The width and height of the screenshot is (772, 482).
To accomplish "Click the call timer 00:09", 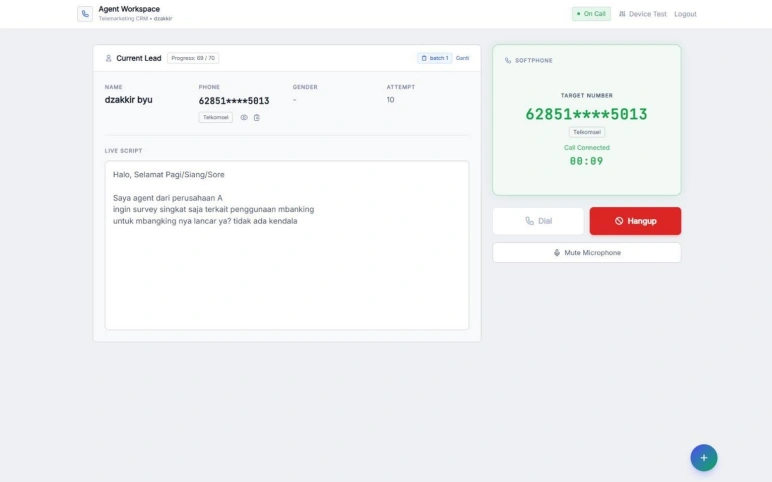I will (586, 161).
